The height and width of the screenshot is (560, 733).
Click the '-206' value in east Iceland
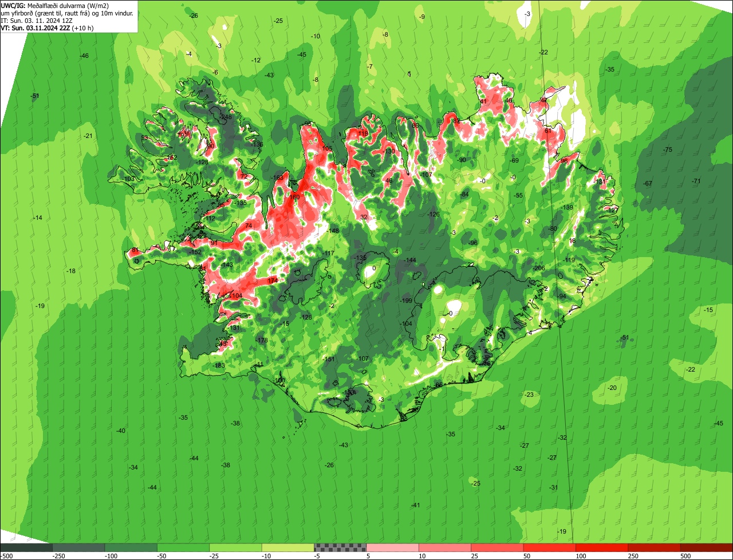click(538, 268)
